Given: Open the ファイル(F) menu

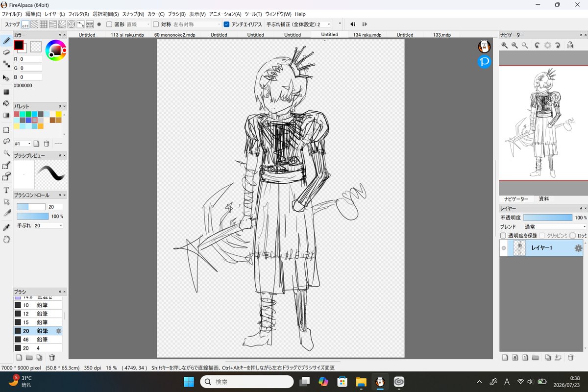Looking at the screenshot, I should [12, 14].
